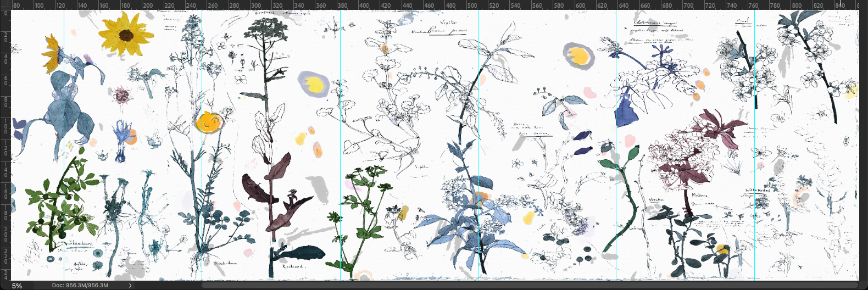Click the ruler origin box in top-left corner

[x=5, y=5]
